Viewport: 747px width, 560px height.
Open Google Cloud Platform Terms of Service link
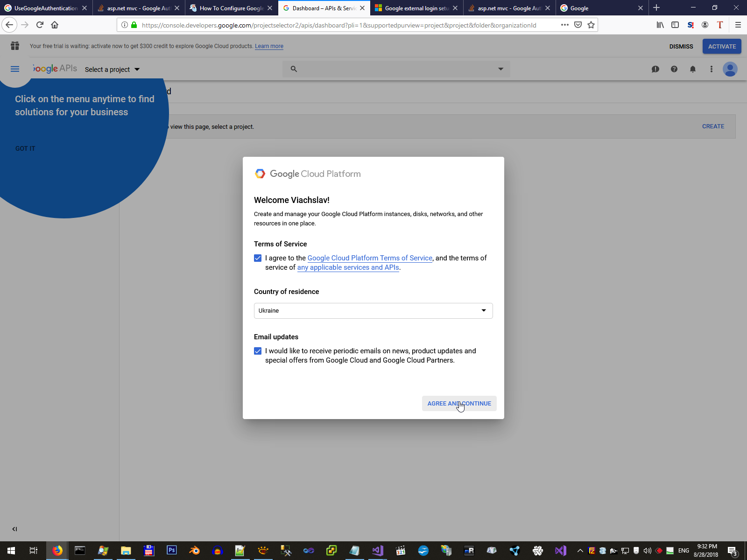point(370,258)
